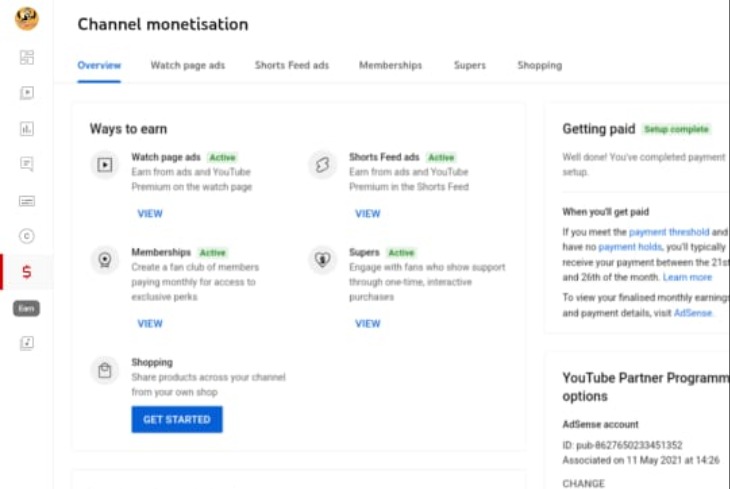Switch to the Supers tab
This screenshot has height=489, width=730.
click(470, 65)
